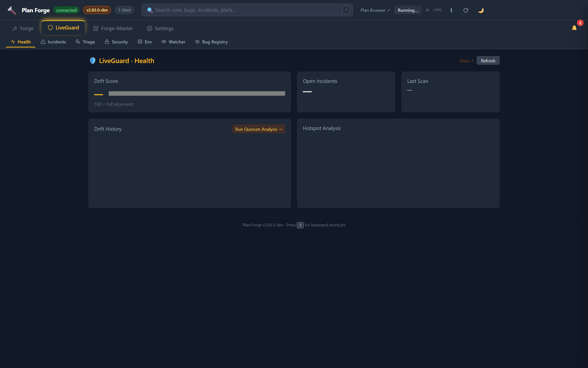Image resolution: width=588 pixels, height=368 pixels.
Task: Click the LiveGuard shield icon in the heading
Action: point(93,61)
